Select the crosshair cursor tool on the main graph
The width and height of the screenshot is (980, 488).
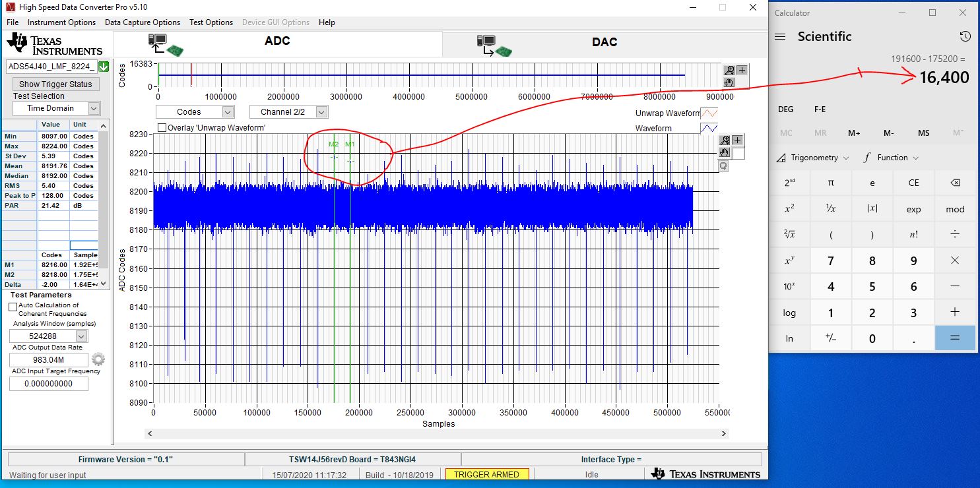tap(738, 140)
